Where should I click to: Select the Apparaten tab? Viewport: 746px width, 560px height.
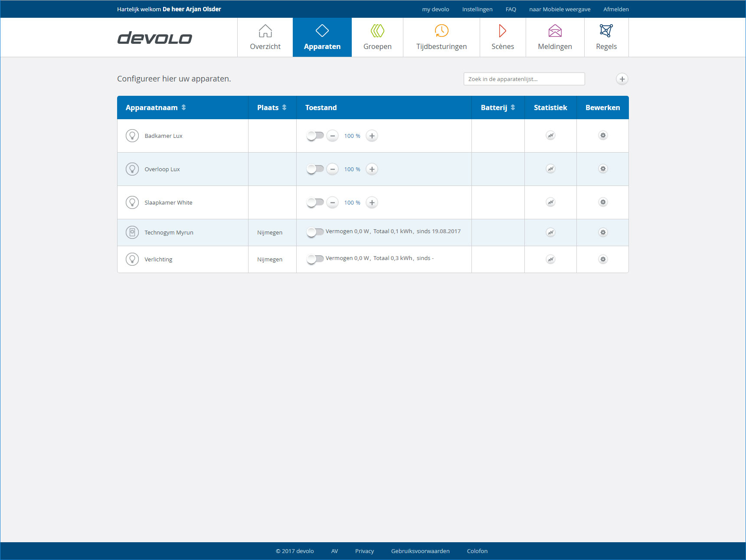322,37
